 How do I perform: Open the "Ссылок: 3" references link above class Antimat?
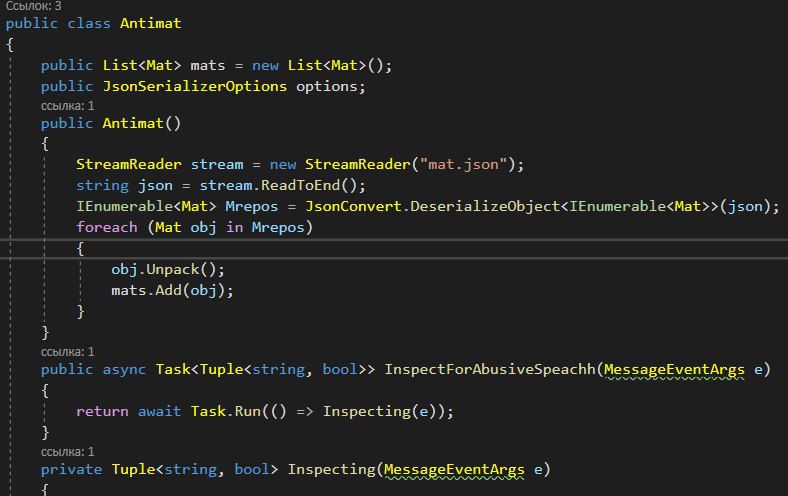34,6
